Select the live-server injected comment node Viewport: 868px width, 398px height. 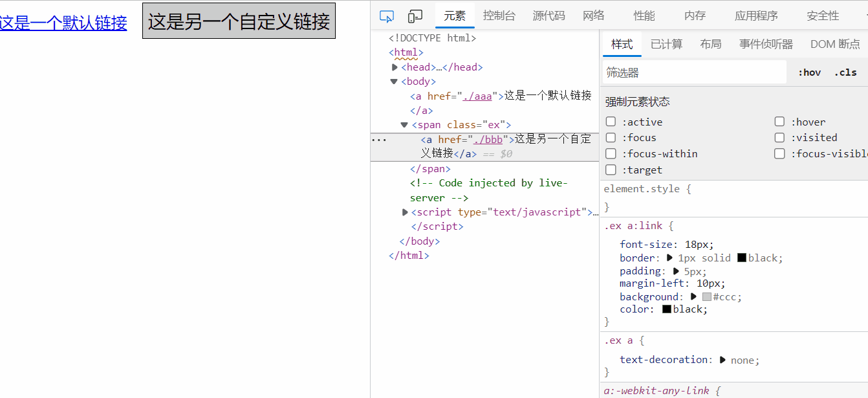(488, 190)
